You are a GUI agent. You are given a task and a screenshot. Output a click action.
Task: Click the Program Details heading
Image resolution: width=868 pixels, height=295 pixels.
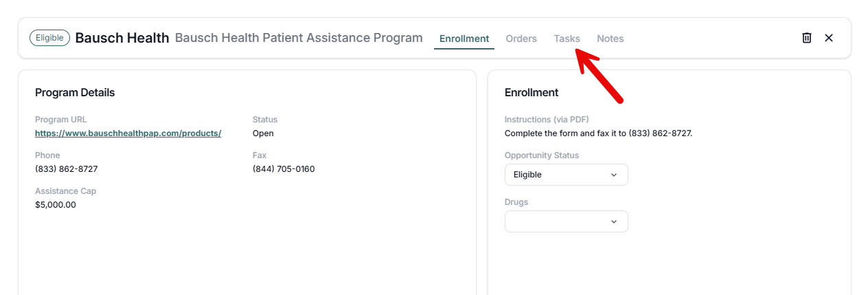[x=75, y=93]
